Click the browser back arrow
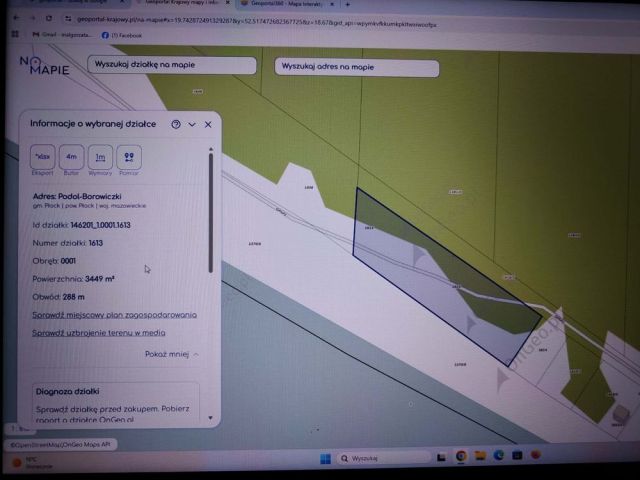The width and height of the screenshot is (640, 480). tap(16, 18)
